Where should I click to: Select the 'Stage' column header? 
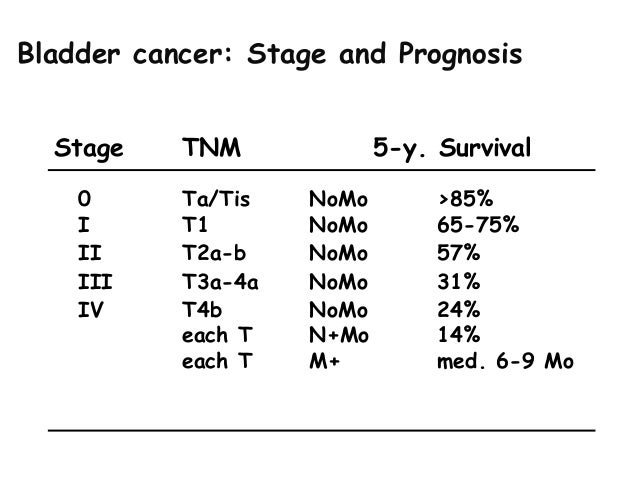pyautogui.click(x=89, y=149)
